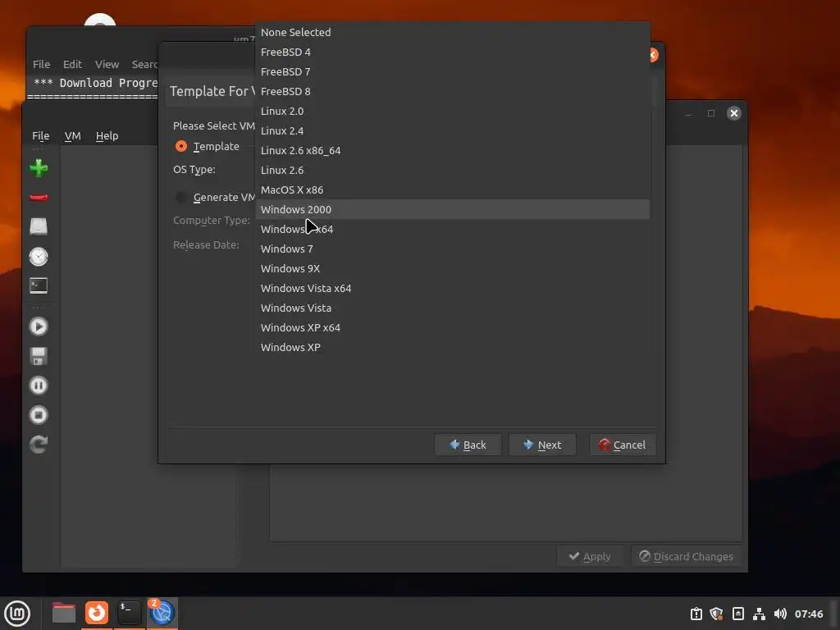Open Edit menu in background text window
Image resolution: width=840 pixels, height=630 pixels.
pyautogui.click(x=72, y=64)
